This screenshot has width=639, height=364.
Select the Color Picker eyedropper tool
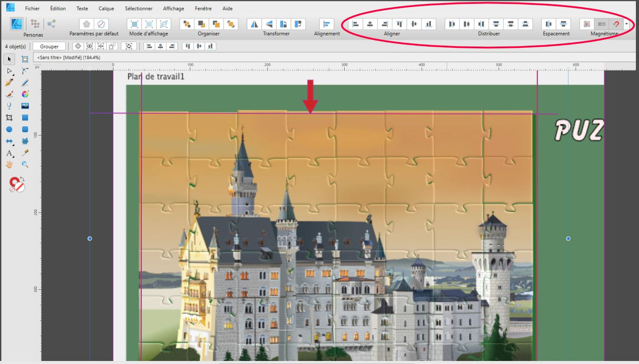tap(25, 153)
